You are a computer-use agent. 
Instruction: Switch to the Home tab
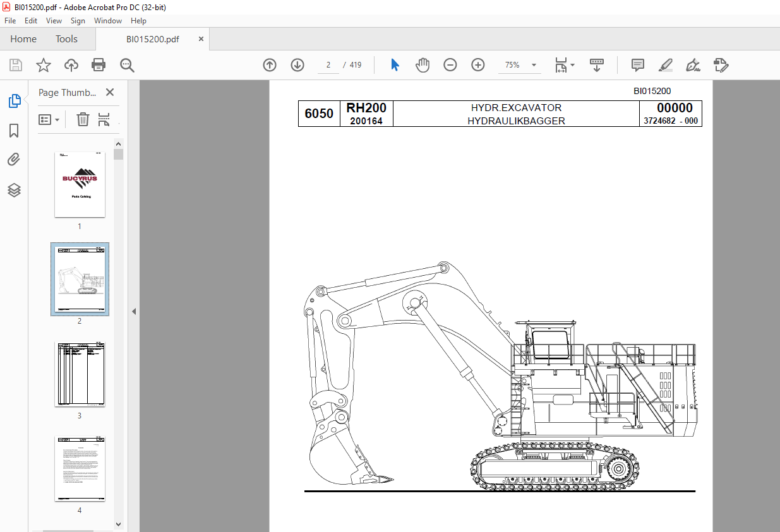click(x=23, y=39)
